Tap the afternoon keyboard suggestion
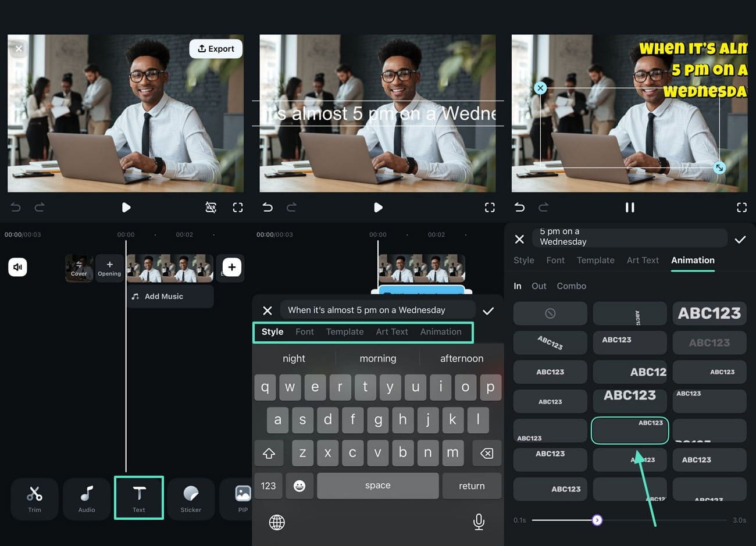Viewport: 756px width, 546px height. [461, 358]
